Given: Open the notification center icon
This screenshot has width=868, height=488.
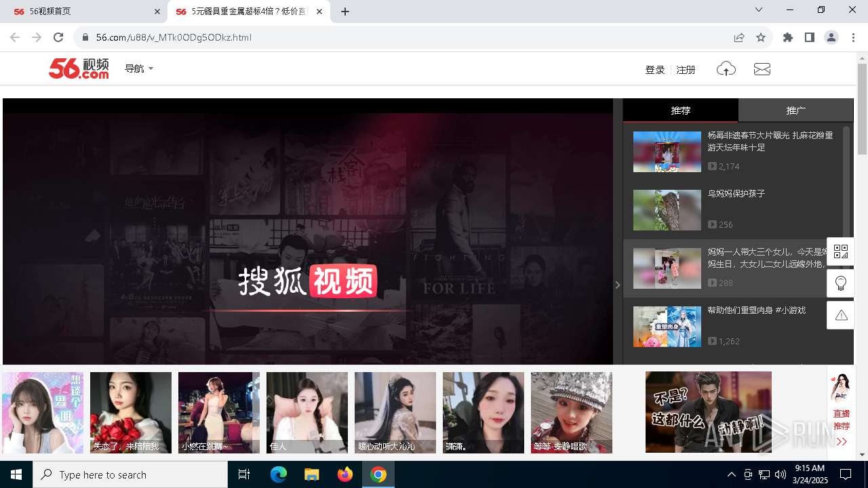Looking at the screenshot, I should pos(846,474).
